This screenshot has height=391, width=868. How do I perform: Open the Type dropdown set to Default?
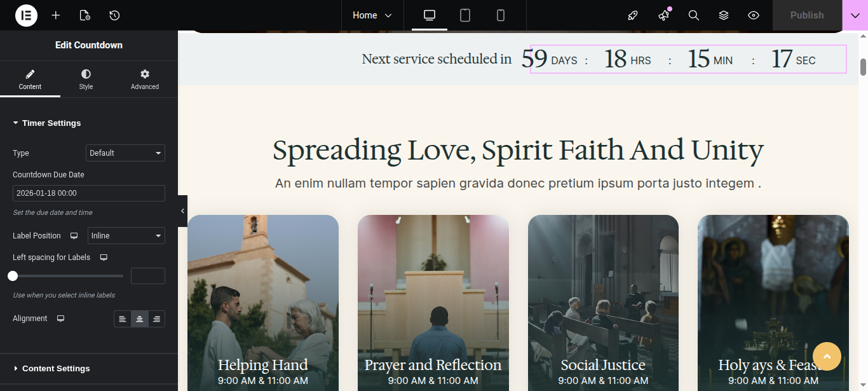[125, 153]
